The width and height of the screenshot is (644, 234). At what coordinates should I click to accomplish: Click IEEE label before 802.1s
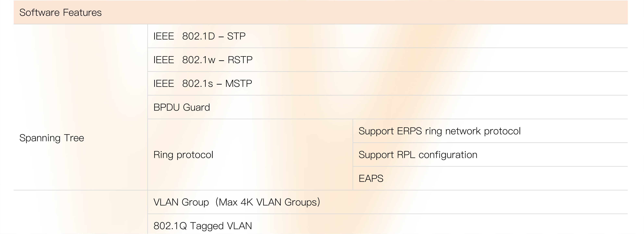[164, 84]
